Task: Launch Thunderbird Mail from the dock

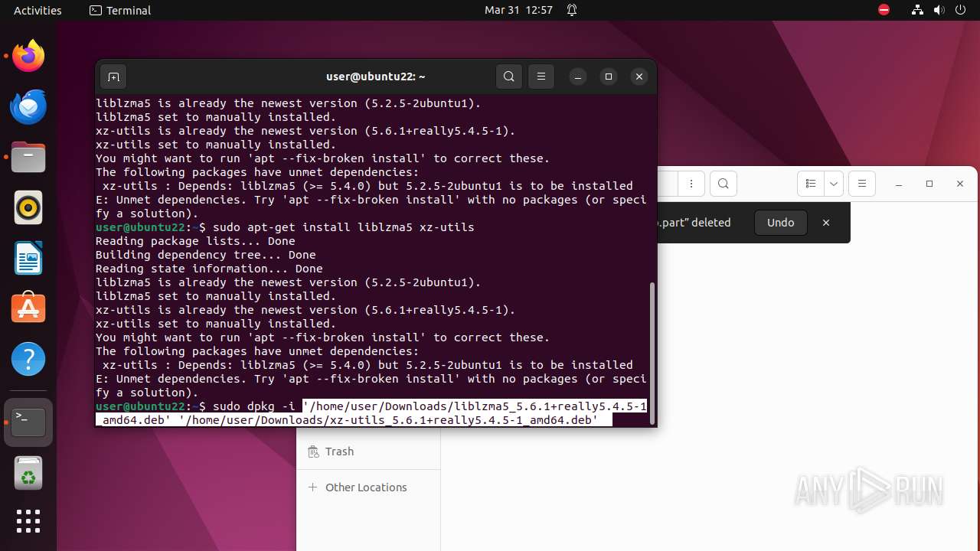Action: pos(28,106)
